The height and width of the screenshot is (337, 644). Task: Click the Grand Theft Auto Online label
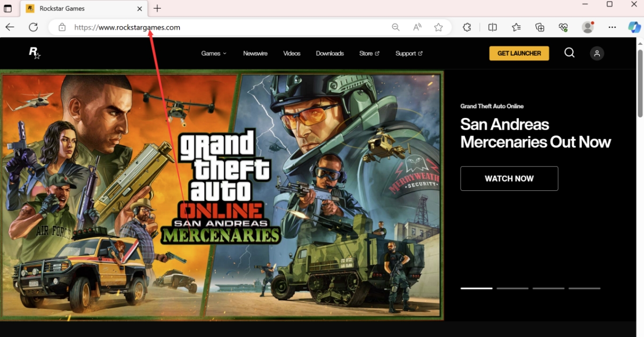pyautogui.click(x=492, y=106)
